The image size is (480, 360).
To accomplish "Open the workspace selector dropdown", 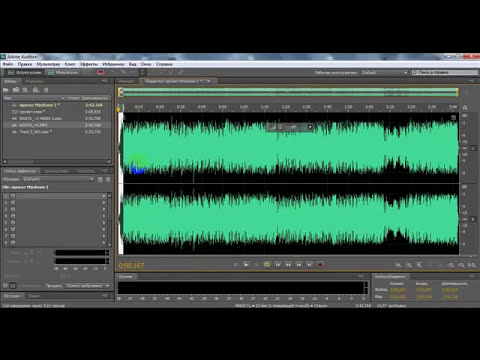I will click(x=385, y=72).
